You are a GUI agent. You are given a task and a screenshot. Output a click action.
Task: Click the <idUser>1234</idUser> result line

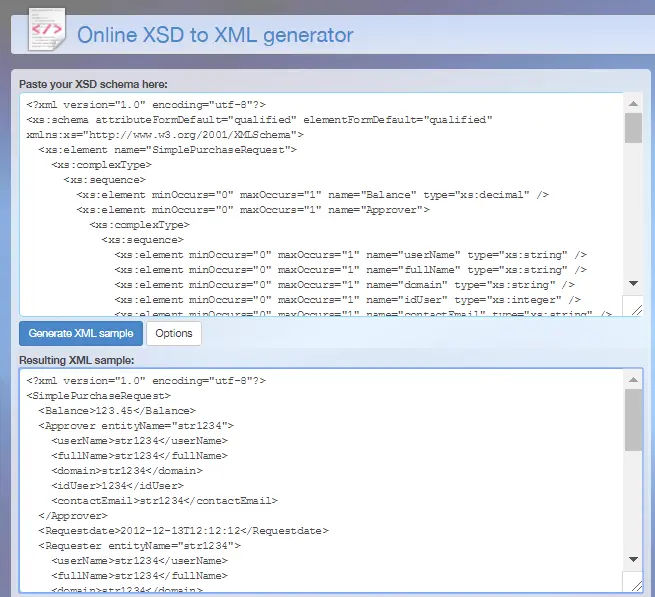click(x=117, y=486)
